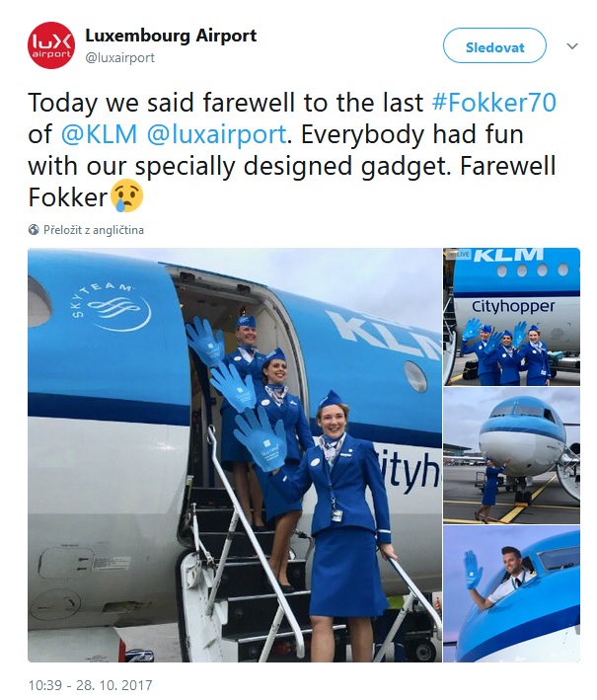Open main photo of crew on stairs
Viewport: 597px width, 700px height.
(x=235, y=455)
